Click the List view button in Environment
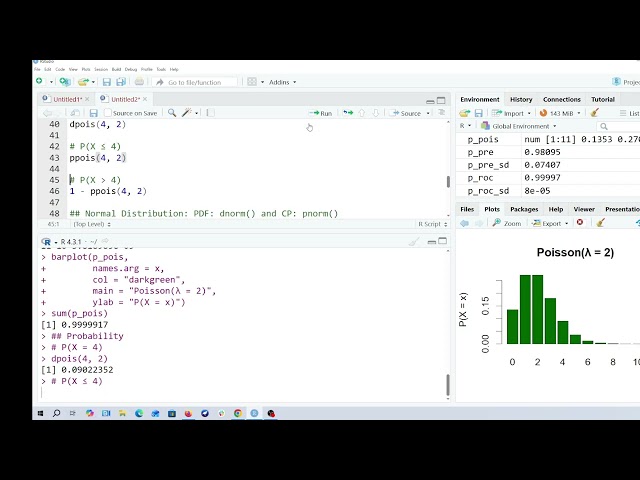Screen dimensions: 640x480 point(629,113)
